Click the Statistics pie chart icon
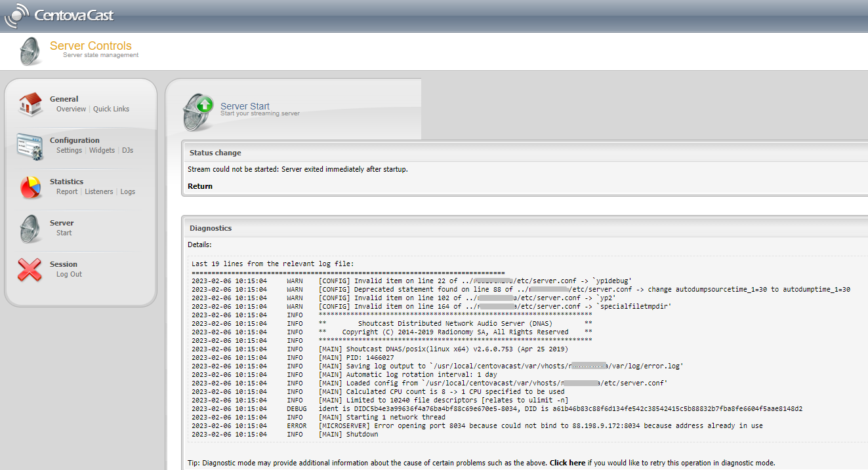 tap(30, 187)
